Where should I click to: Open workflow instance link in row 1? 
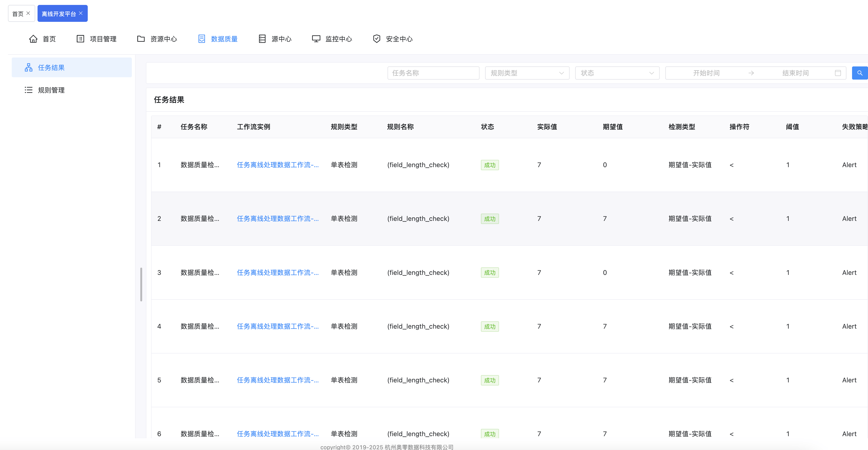coord(277,165)
